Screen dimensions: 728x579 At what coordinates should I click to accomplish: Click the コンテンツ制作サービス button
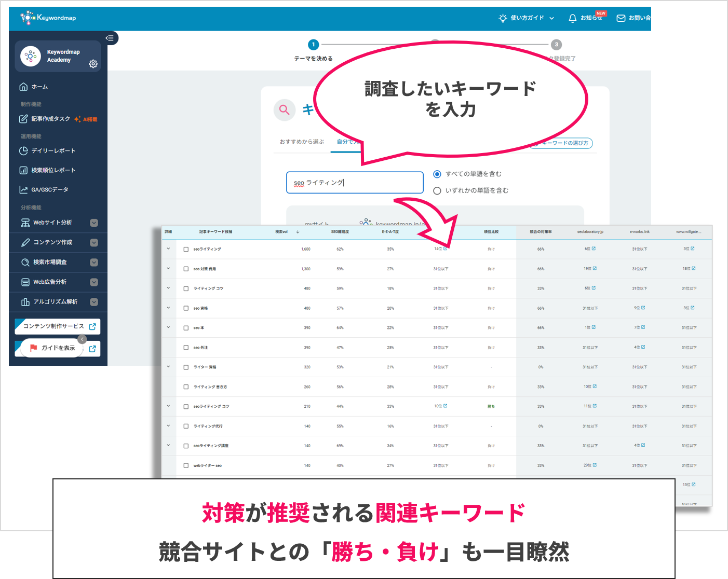click(x=58, y=326)
